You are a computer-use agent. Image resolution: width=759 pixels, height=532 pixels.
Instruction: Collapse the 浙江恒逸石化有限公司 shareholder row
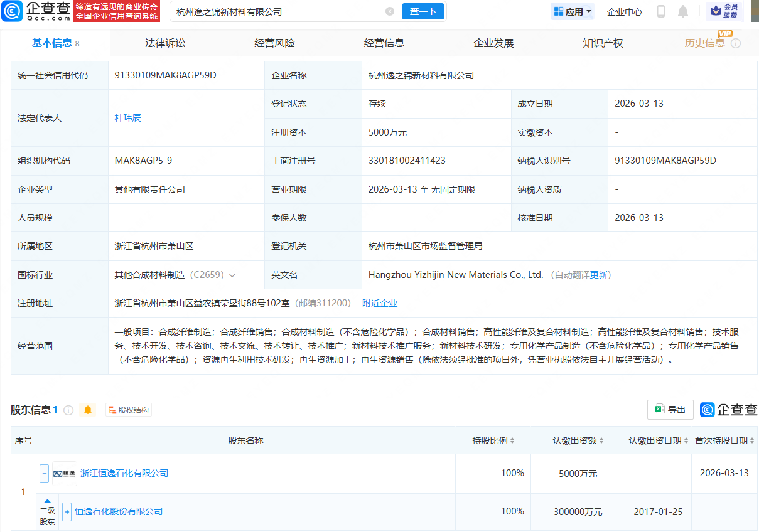point(44,473)
